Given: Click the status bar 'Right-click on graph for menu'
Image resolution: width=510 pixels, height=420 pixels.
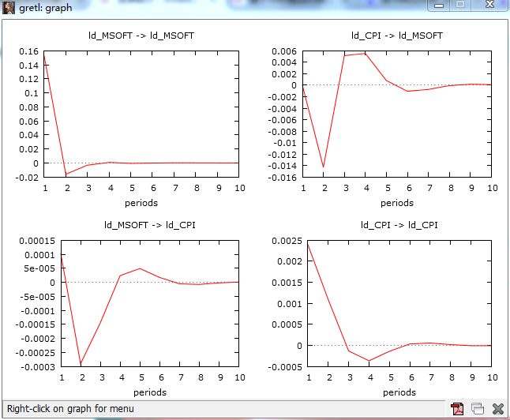Looking at the screenshot, I should (x=70, y=409).
